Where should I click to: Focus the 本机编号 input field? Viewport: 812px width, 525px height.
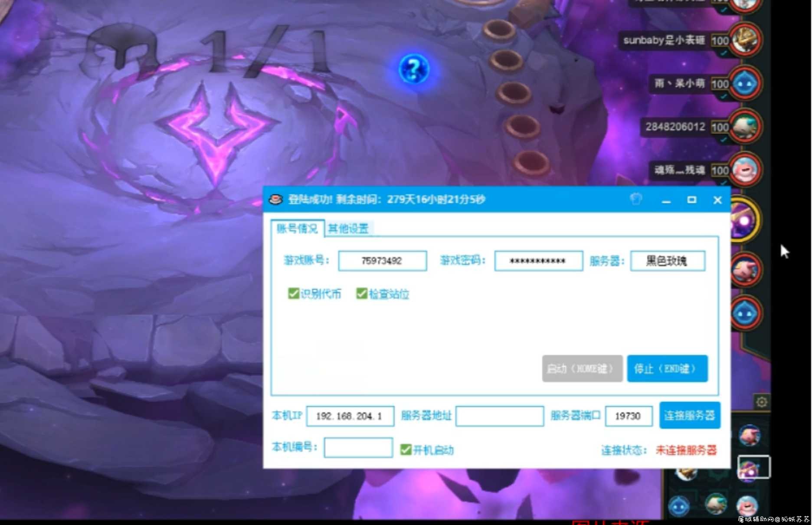tap(358, 447)
